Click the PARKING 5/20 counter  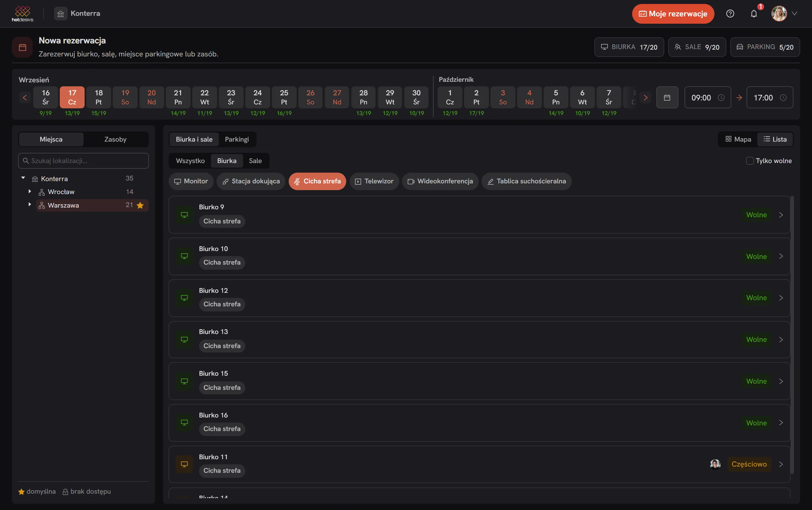[x=765, y=47]
